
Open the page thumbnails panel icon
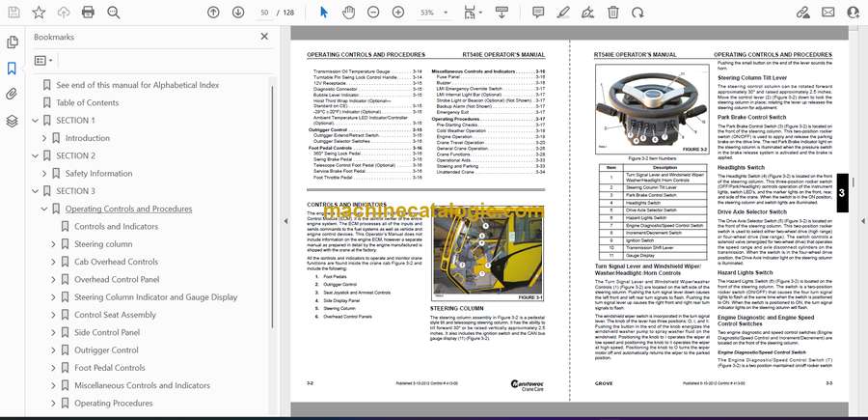[12, 42]
